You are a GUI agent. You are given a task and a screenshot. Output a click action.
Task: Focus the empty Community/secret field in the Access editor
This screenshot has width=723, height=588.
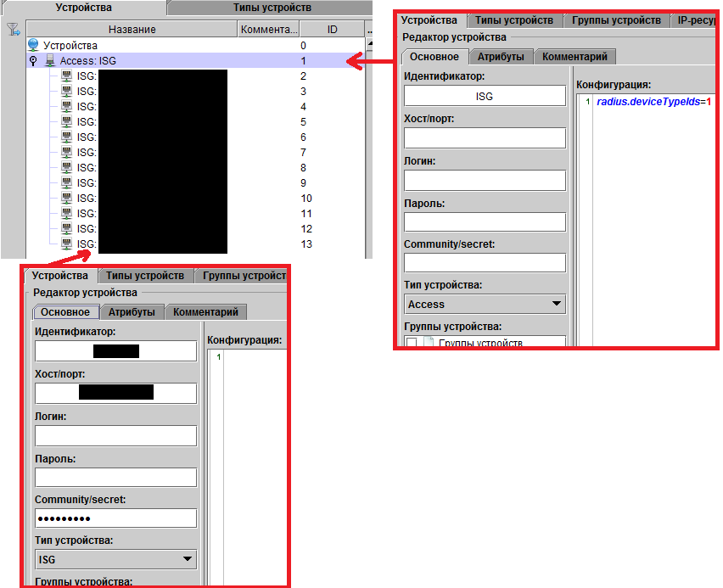(x=485, y=262)
